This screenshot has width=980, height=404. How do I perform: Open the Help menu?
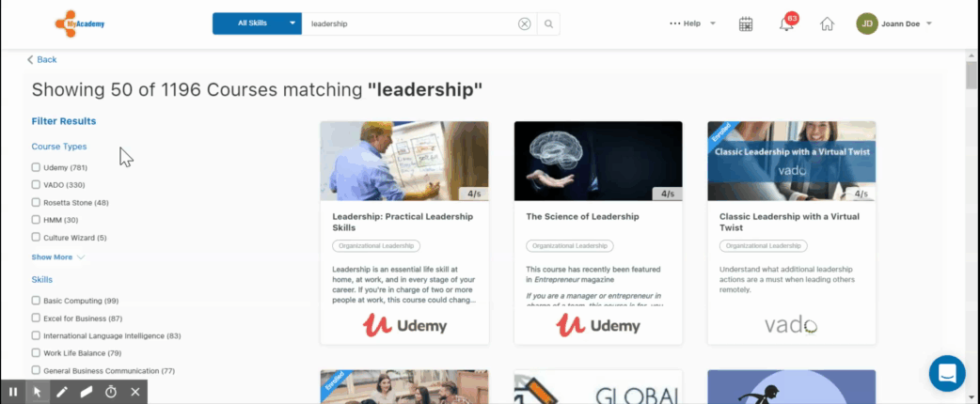click(692, 23)
